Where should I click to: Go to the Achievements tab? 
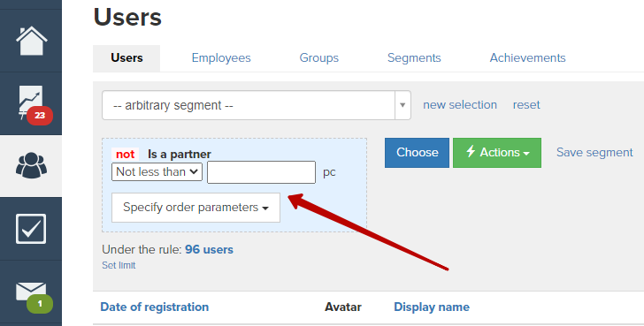click(528, 57)
